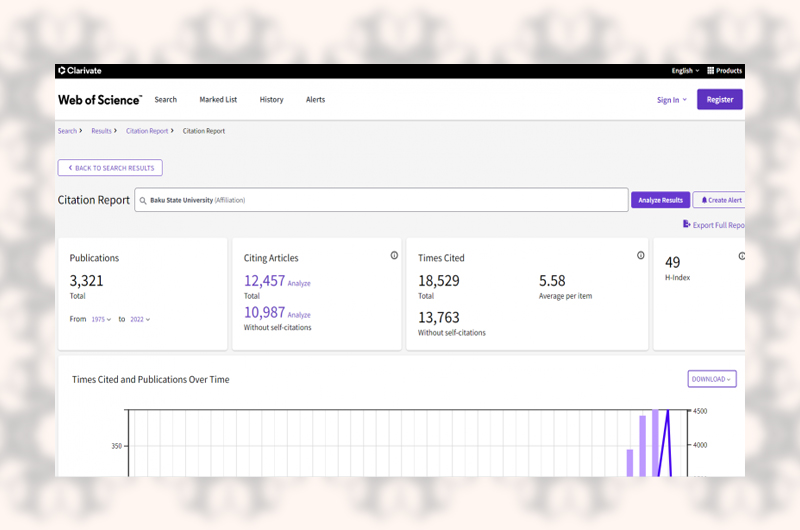Click the Baku State University query field
This screenshot has height=530, width=800.
click(x=381, y=200)
